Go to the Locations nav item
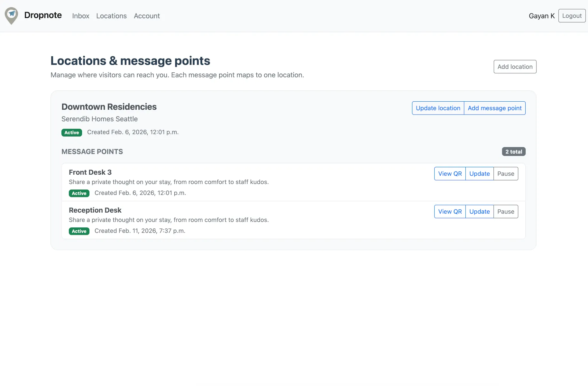588x386 pixels. pyautogui.click(x=111, y=16)
